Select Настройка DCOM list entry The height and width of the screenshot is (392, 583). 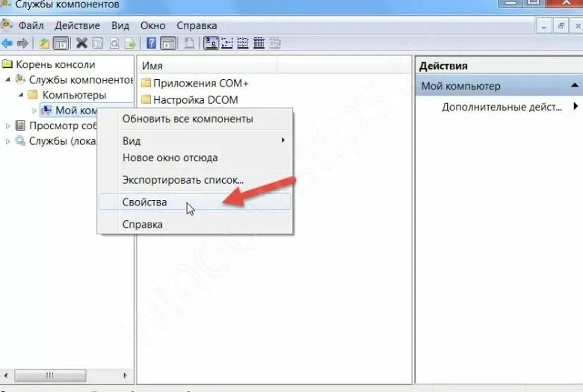[196, 100]
